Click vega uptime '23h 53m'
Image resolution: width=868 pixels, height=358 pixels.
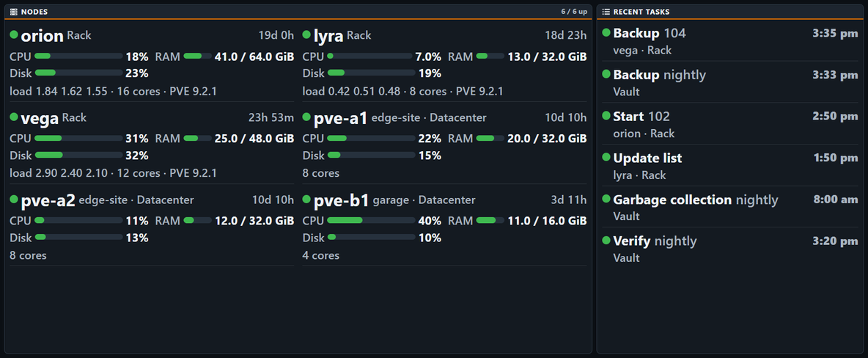pos(271,117)
